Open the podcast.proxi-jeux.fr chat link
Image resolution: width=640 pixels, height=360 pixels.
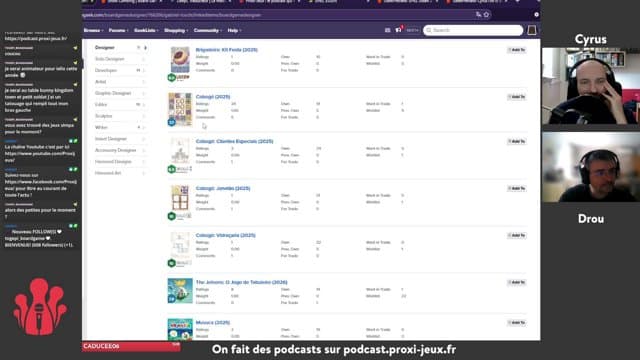point(36,39)
